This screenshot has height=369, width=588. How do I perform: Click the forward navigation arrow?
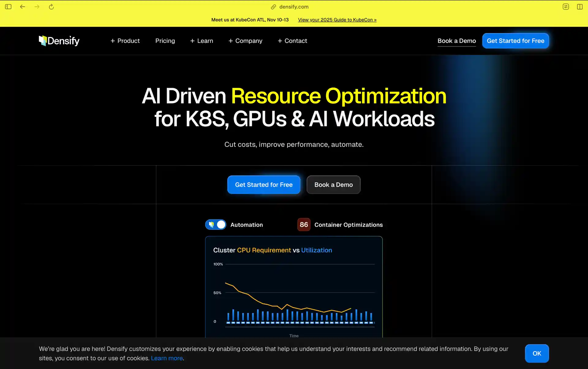point(37,6)
